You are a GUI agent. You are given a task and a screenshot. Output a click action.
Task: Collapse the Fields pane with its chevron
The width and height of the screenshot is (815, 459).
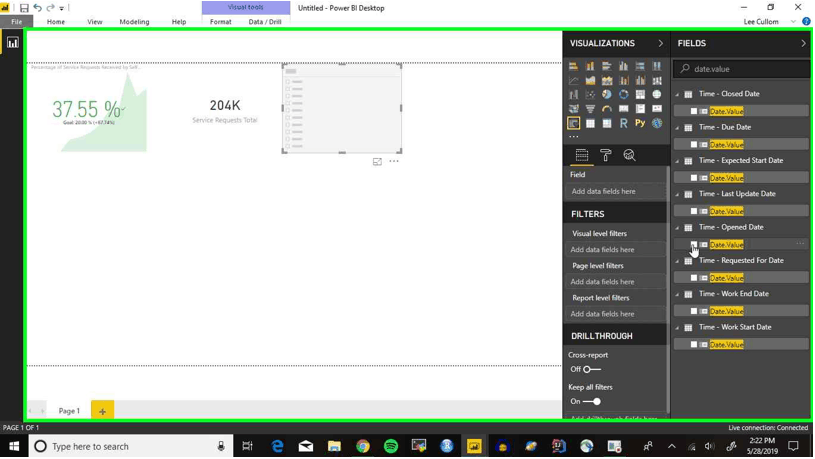coord(803,43)
